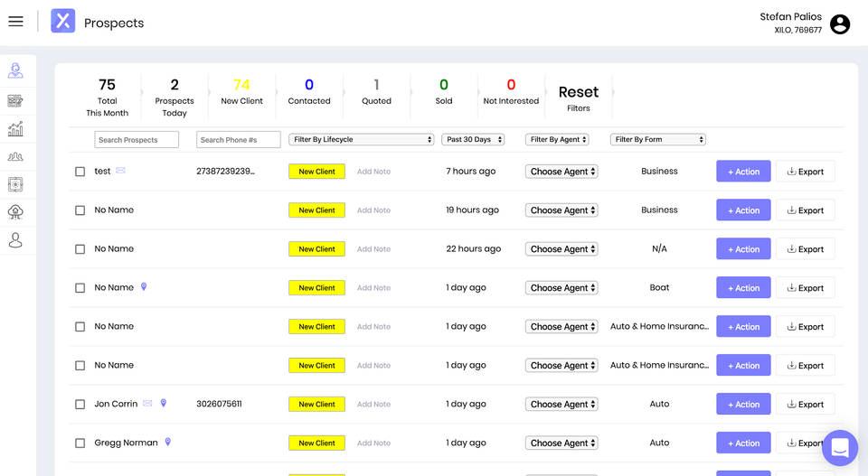This screenshot has height=476, width=868.
Task: Click the location pin beside Jon Corrin
Action: 164,403
